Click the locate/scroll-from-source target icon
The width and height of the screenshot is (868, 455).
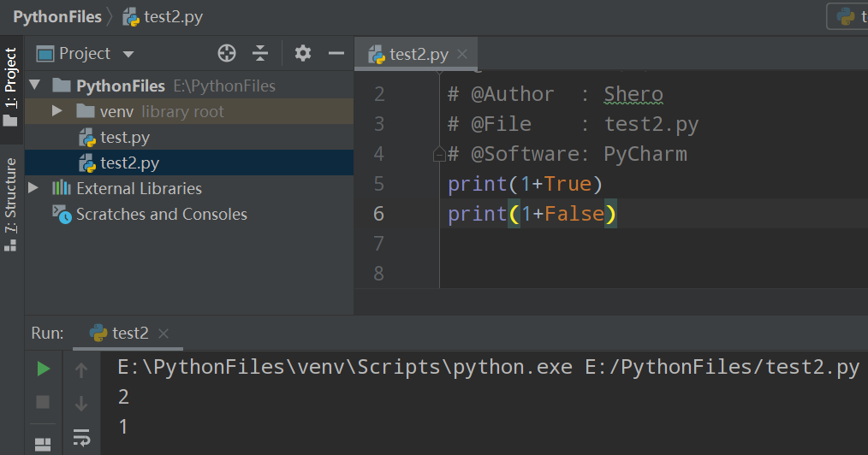tap(226, 54)
